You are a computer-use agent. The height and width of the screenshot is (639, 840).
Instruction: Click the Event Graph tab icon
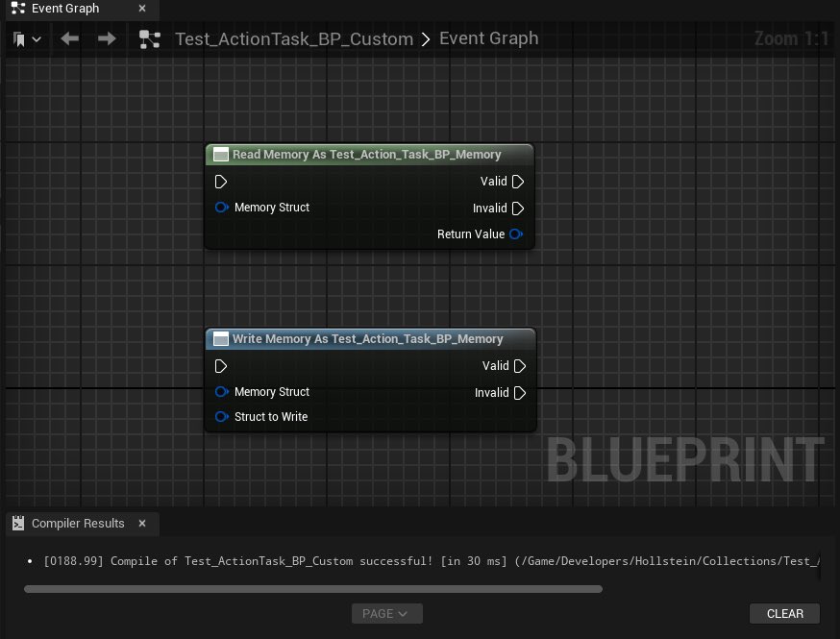pos(18,8)
